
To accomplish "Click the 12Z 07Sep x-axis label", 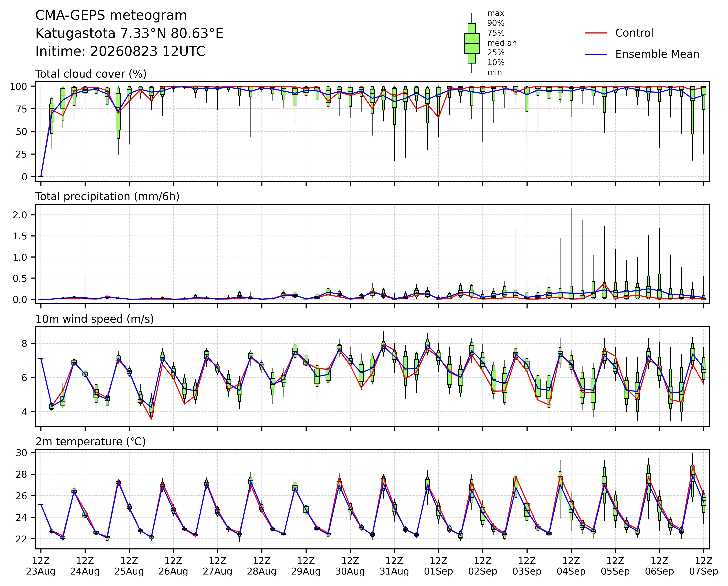I will 704,566.
